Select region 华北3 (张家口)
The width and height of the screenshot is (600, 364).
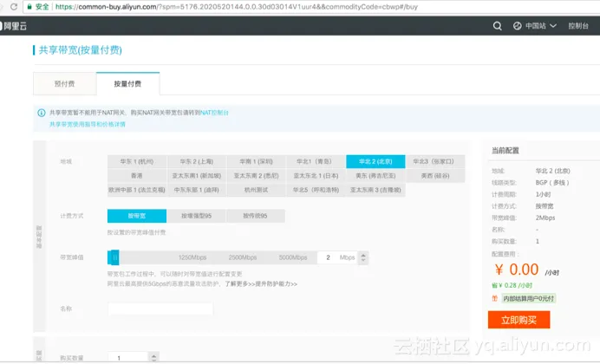point(435,161)
